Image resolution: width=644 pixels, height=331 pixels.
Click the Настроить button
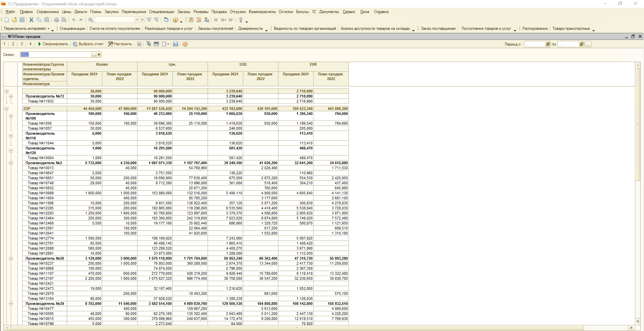tap(120, 44)
